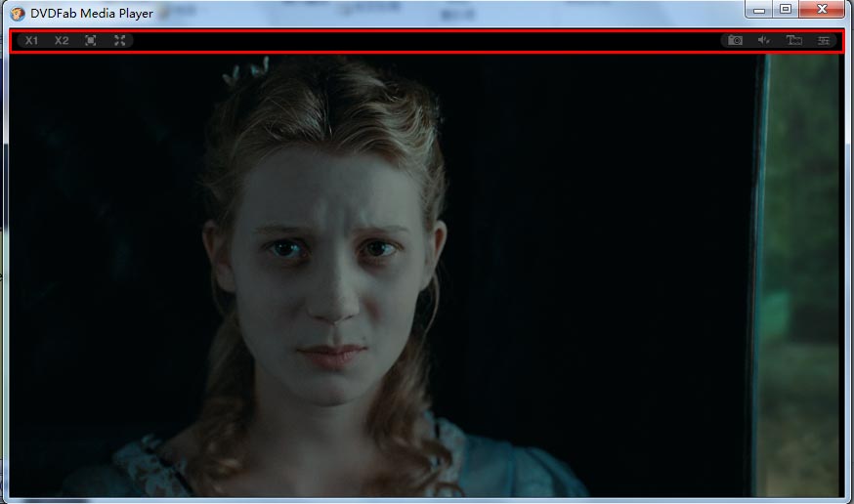Open subtitle options icon in the top toolbar

[794, 41]
